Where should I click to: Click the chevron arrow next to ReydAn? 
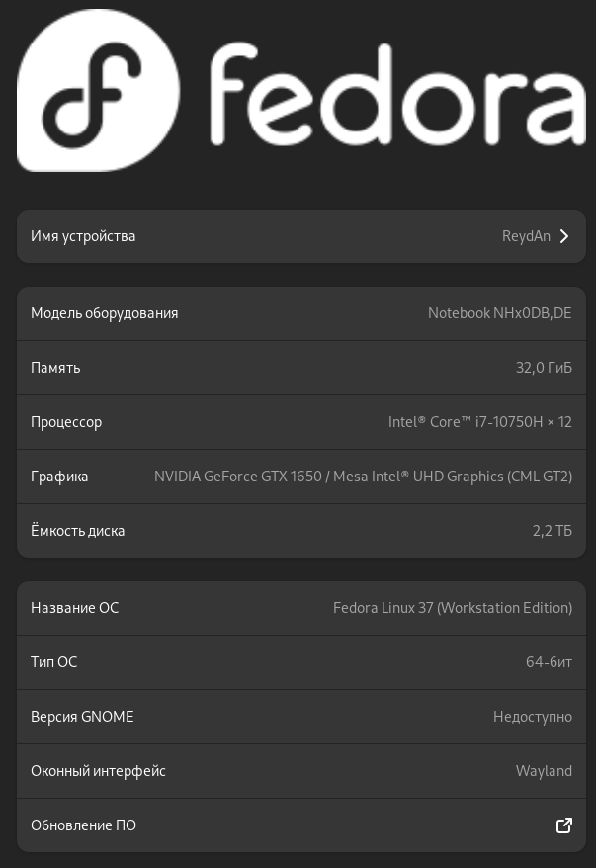pyautogui.click(x=564, y=236)
